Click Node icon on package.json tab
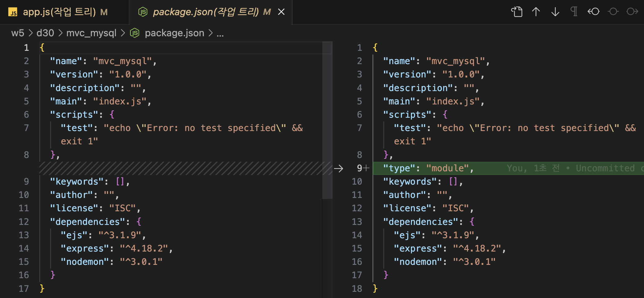This screenshot has width=644, height=298. pos(143,12)
